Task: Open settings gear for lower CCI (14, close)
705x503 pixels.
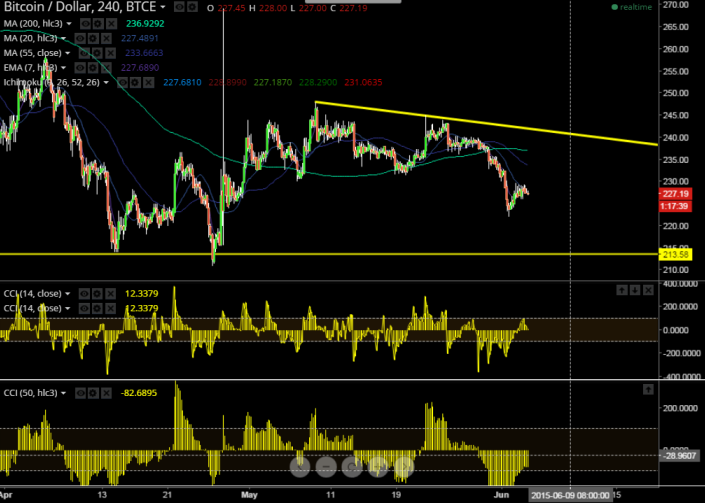Action: click(x=97, y=308)
